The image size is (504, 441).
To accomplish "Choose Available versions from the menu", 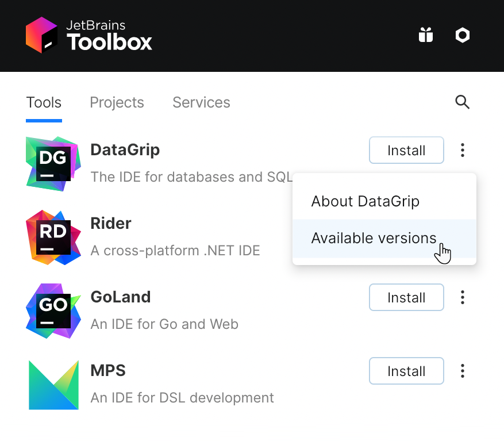I will click(374, 238).
